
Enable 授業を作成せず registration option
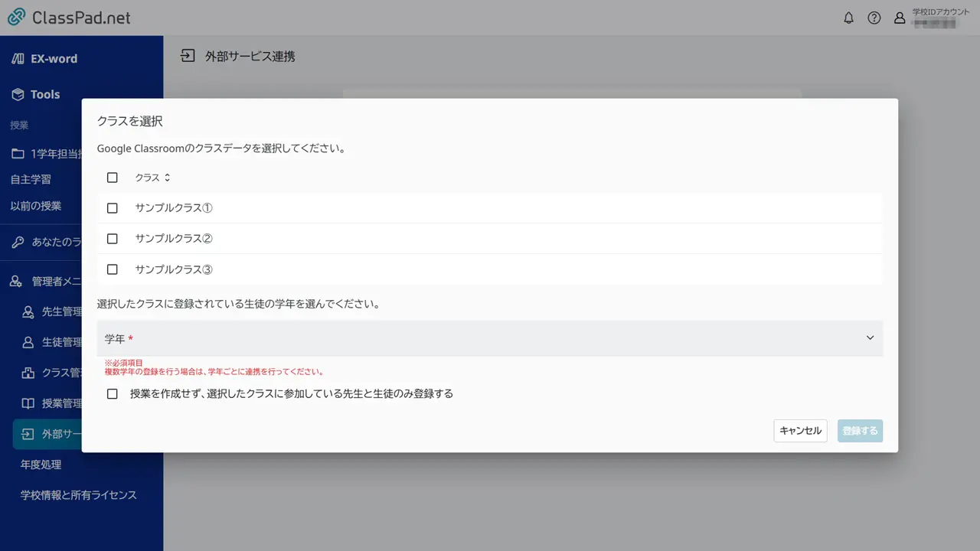[112, 393]
